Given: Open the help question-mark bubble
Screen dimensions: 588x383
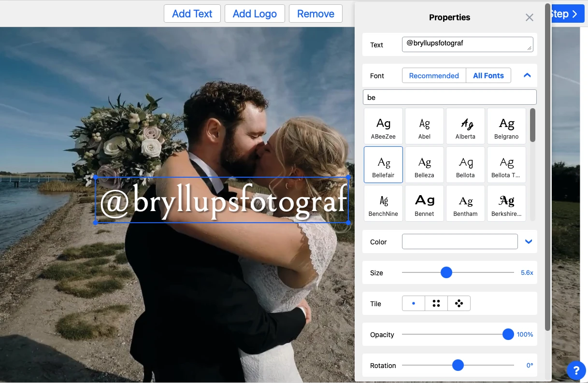Looking at the screenshot, I should click(576, 370).
